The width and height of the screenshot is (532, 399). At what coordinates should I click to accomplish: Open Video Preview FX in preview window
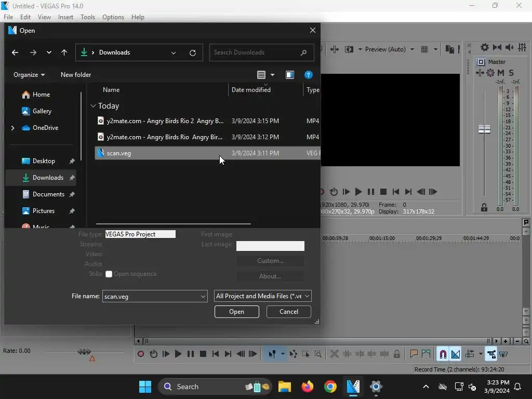click(335, 49)
